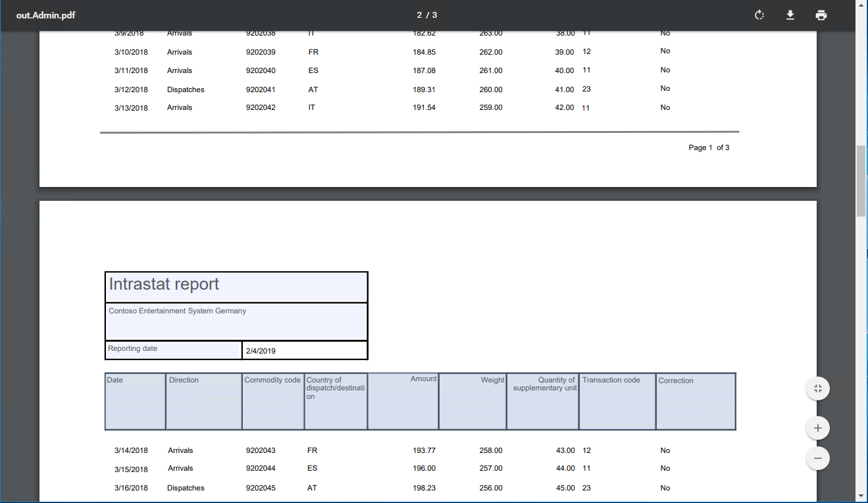This screenshot has height=503, width=868.
Task: Print the PDF document
Action: [x=821, y=14]
